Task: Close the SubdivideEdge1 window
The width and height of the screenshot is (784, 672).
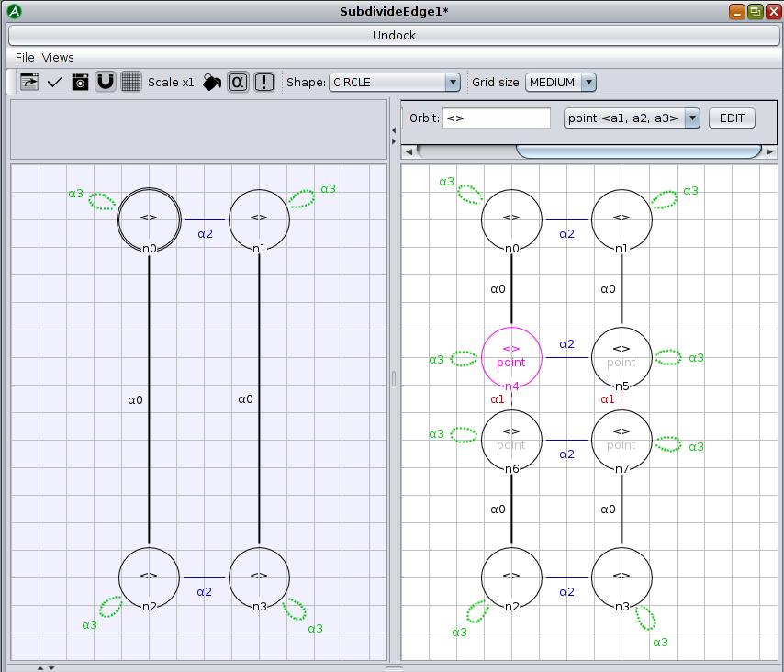Action: click(x=773, y=11)
